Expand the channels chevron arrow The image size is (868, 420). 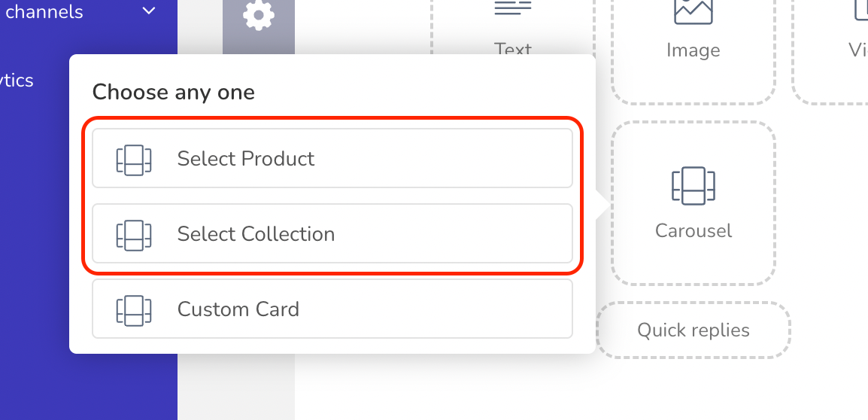(x=149, y=11)
